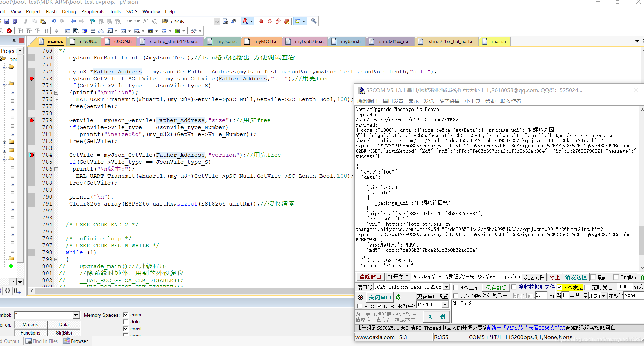Click the SSCOM receive area vertical scrollbar
Viewport: 644px width, 346px height.
click(641, 240)
